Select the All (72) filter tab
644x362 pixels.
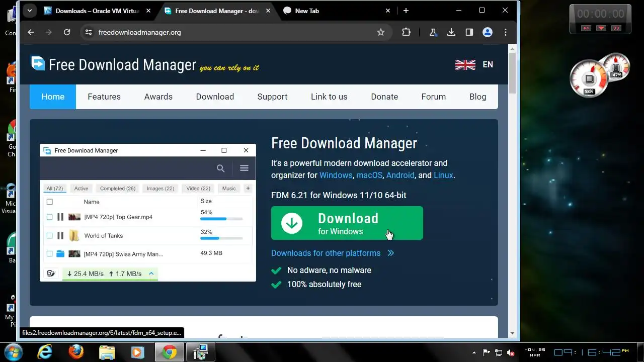pos(55,189)
